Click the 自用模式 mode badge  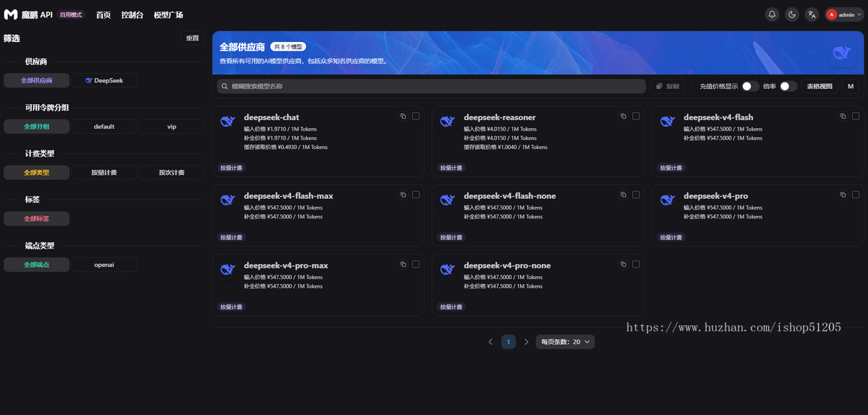tap(71, 14)
